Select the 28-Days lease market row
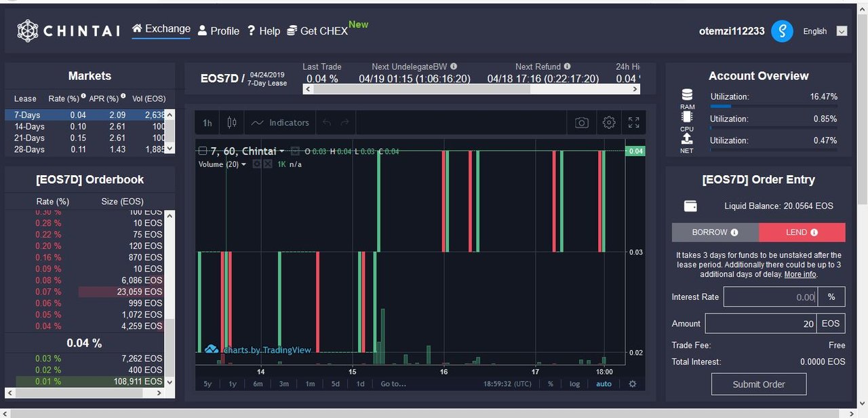 pyautogui.click(x=85, y=149)
